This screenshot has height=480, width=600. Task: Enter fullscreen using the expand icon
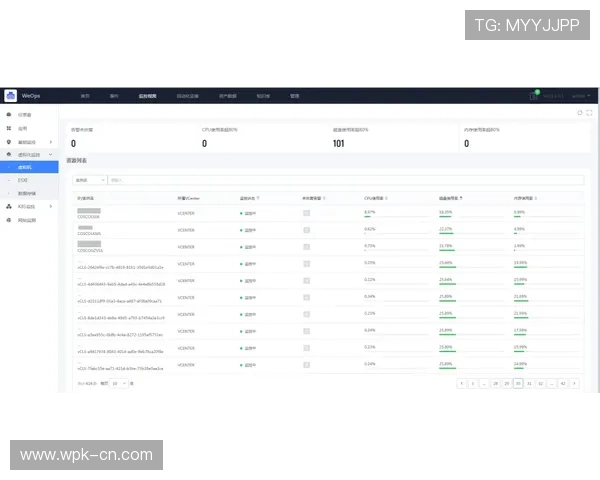click(589, 113)
